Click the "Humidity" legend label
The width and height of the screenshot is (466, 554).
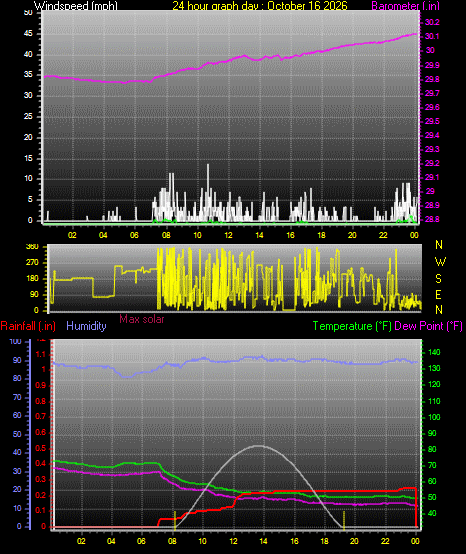pyautogui.click(x=86, y=326)
